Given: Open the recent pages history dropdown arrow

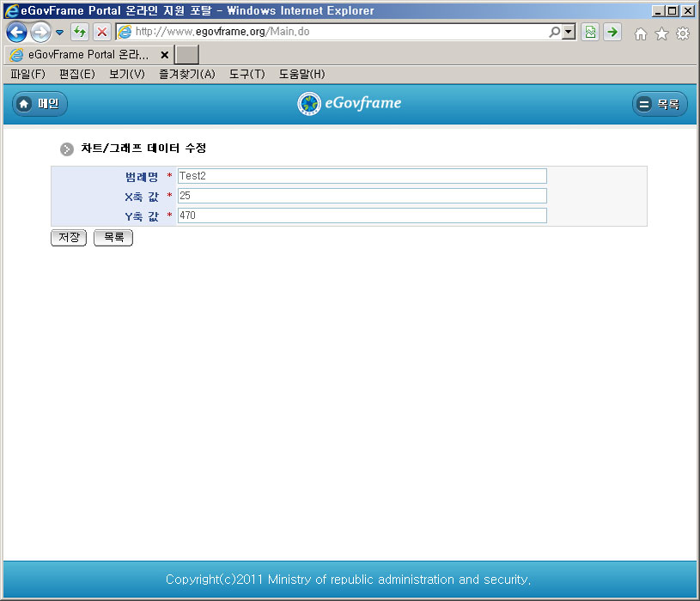Looking at the screenshot, I should (59, 33).
